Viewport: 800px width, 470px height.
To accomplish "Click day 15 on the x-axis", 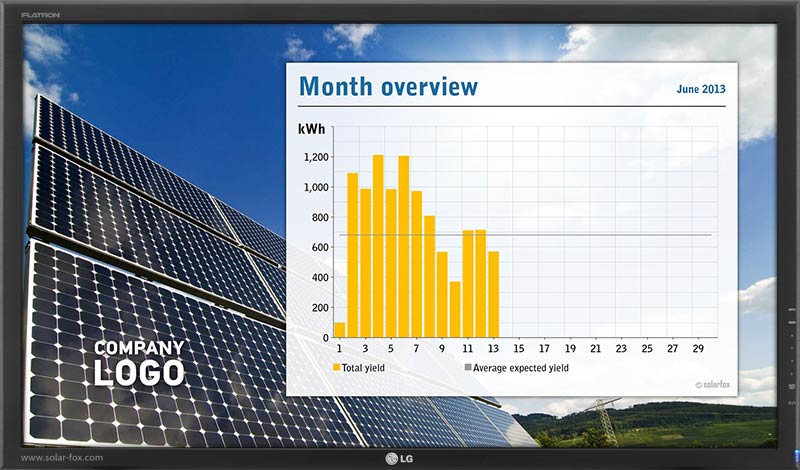I will pos(519,349).
